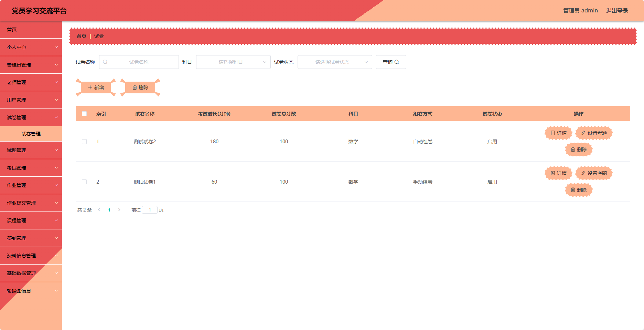
Task: Delete row 测试试卷2 via 删除 button
Action: click(x=579, y=149)
